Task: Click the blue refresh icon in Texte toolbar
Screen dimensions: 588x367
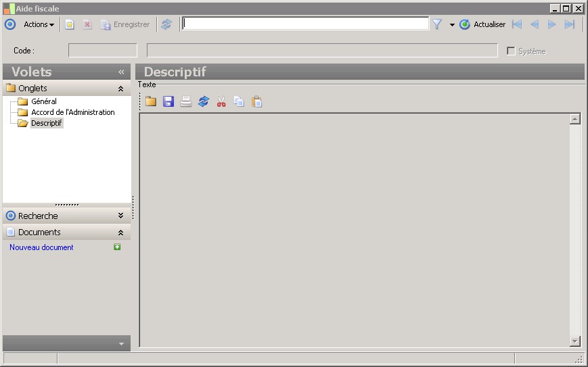Action: [204, 101]
